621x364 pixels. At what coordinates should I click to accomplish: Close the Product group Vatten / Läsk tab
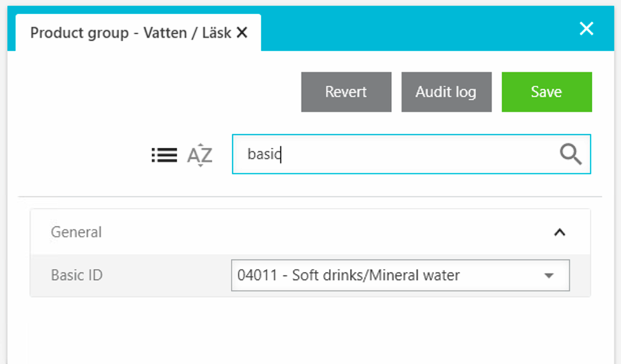click(x=242, y=33)
